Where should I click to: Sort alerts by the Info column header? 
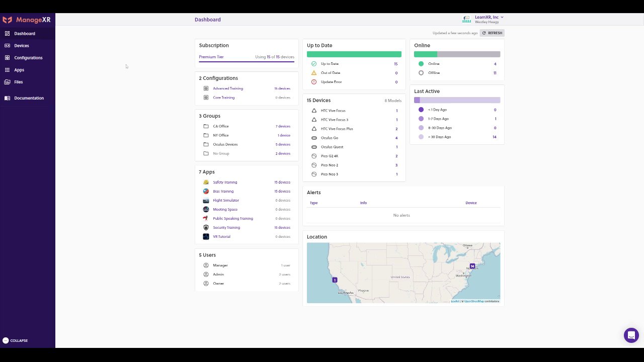(x=363, y=203)
